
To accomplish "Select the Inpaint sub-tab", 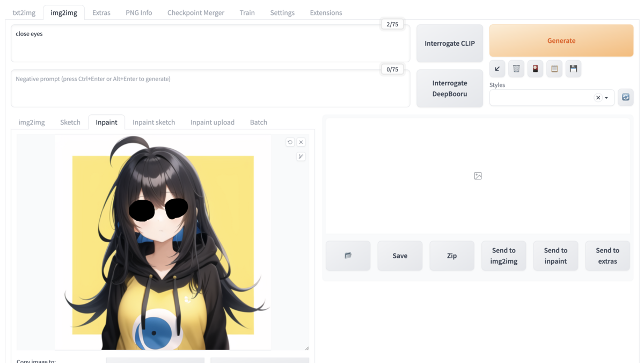I will [106, 122].
